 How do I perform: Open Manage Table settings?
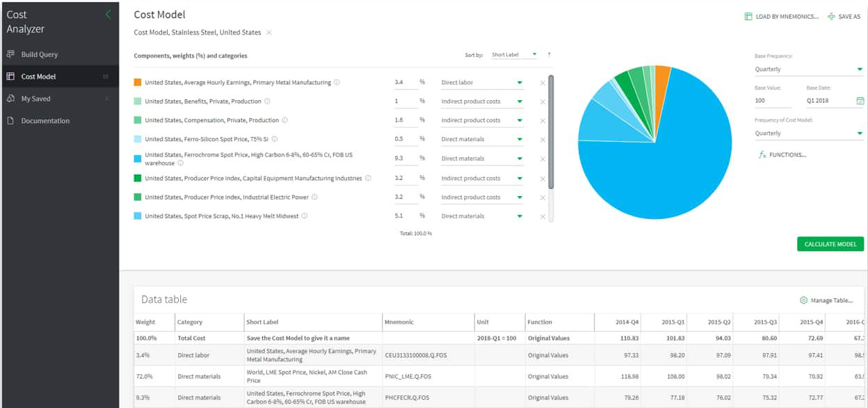[826, 300]
